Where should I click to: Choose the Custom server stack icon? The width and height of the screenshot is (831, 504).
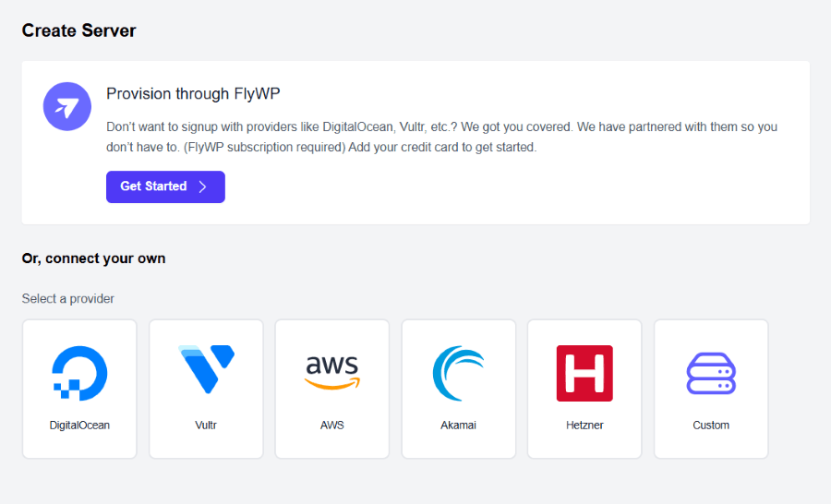711,374
